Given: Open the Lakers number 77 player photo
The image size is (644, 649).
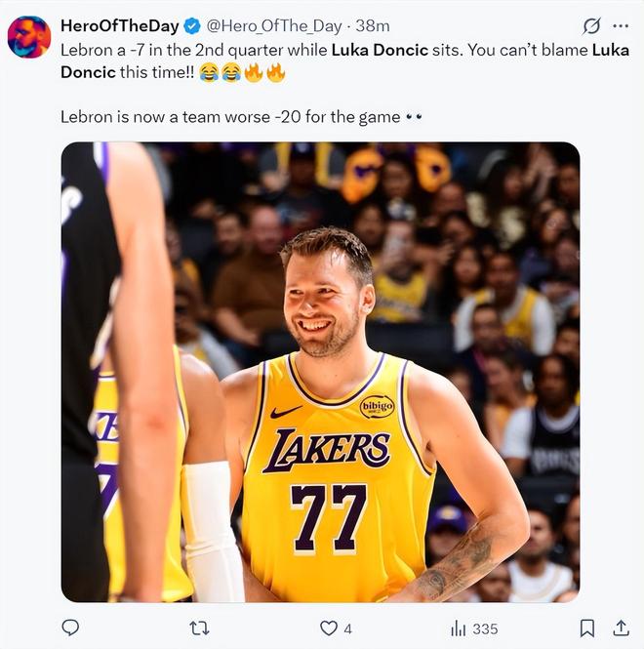Looking at the screenshot, I should click(320, 372).
